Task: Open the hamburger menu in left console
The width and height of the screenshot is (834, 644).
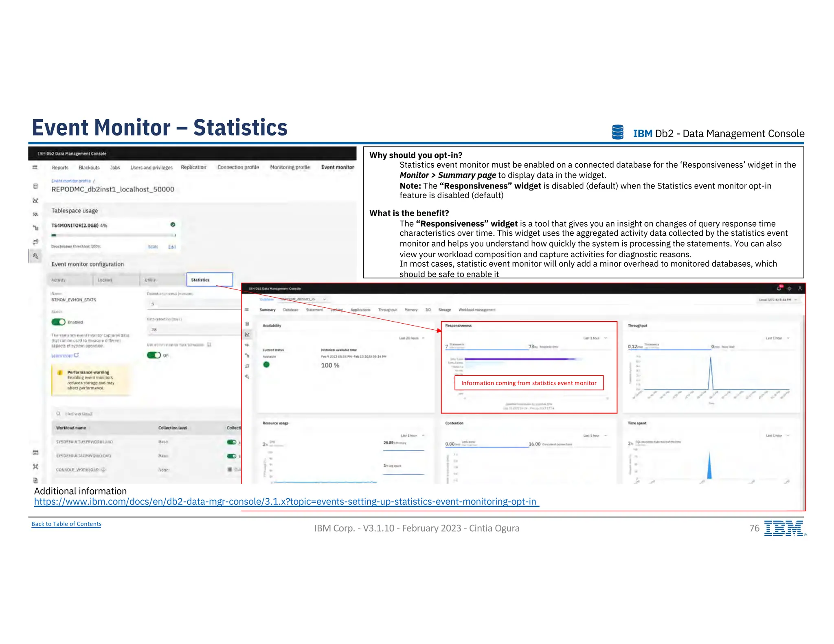Action: point(35,167)
